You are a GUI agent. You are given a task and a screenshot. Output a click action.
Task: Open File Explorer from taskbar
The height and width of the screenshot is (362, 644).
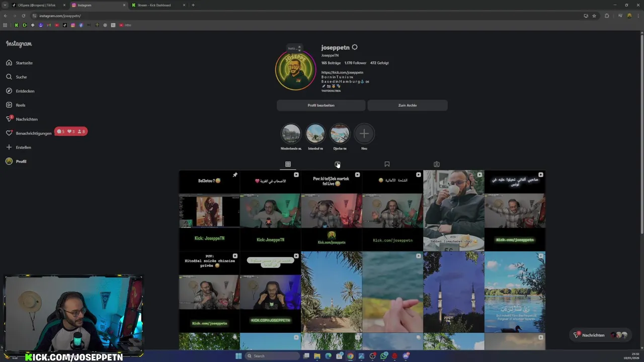pyautogui.click(x=317, y=356)
